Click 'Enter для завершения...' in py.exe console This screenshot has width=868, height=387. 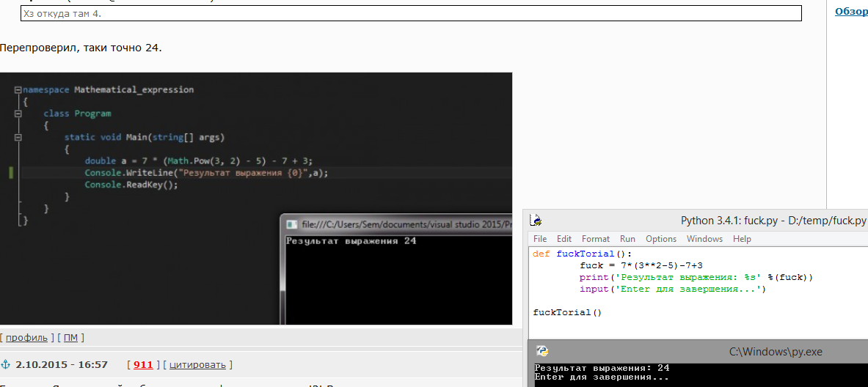pos(602,377)
